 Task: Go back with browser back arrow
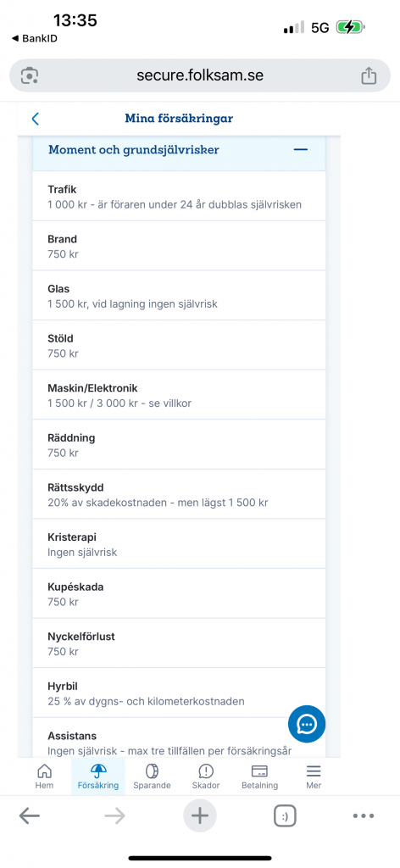pos(30,815)
